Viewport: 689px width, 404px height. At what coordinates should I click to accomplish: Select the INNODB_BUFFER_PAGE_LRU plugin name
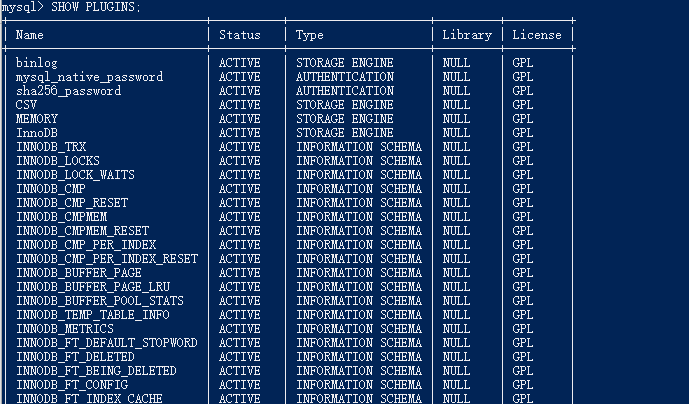click(93, 288)
